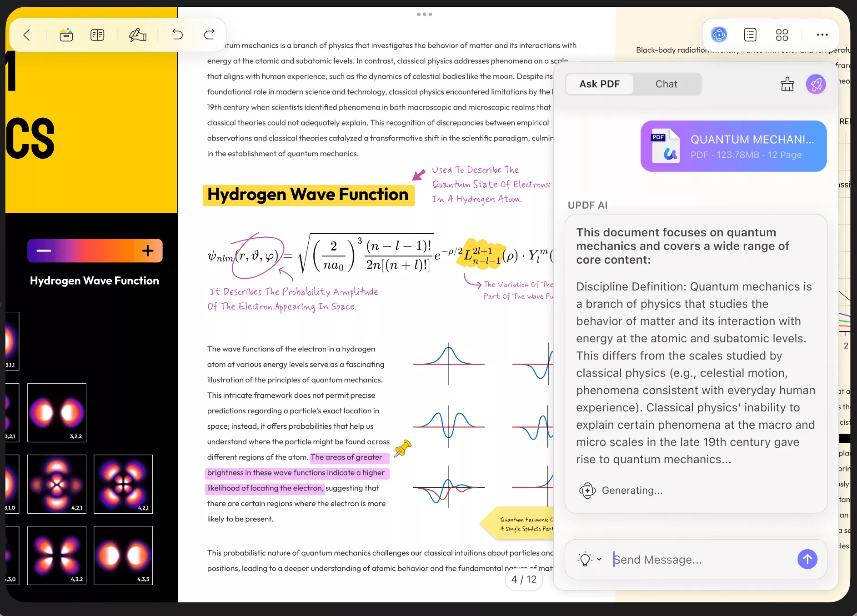Show page thumbnails grid view
Viewport: 857px width, 616px height.
click(x=782, y=35)
